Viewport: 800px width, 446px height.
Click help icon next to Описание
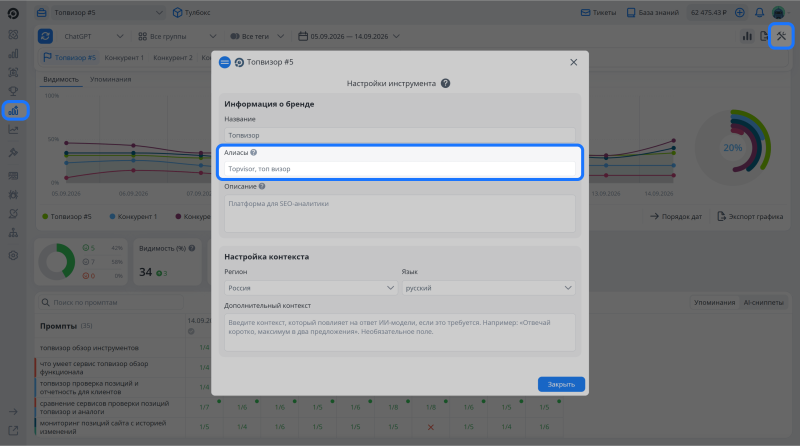coord(262,186)
